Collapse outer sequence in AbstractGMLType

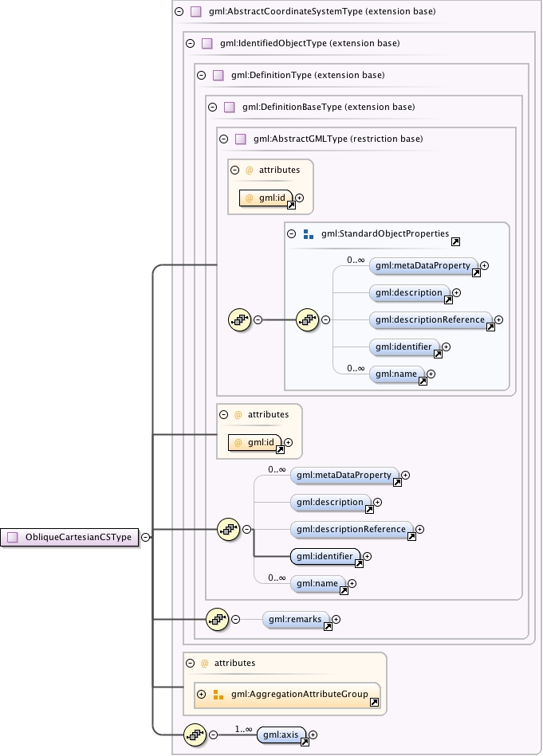click(258, 319)
